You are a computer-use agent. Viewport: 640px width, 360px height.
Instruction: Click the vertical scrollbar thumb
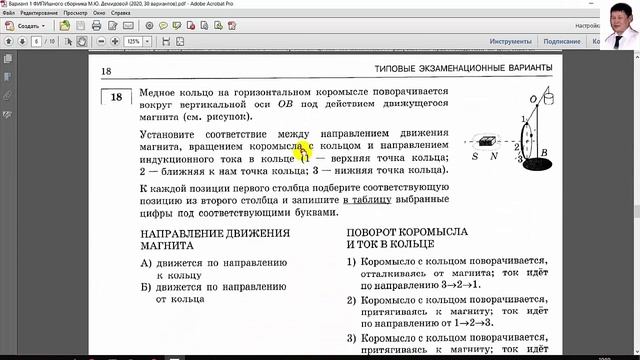pos(637,212)
